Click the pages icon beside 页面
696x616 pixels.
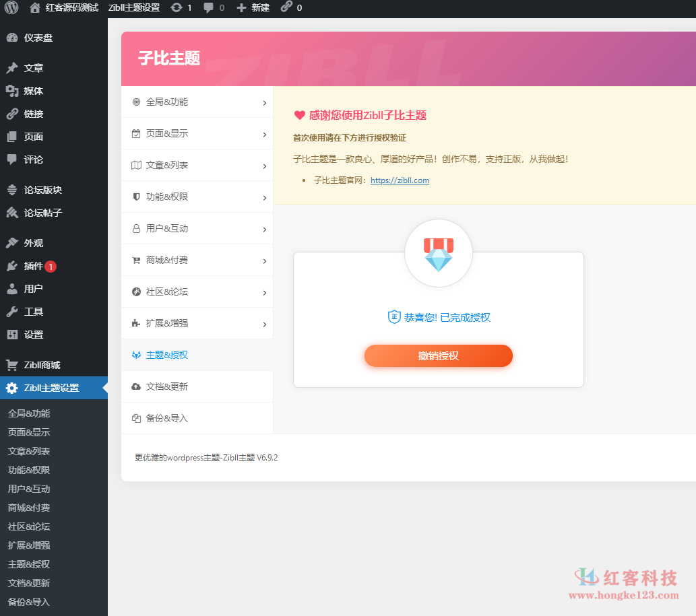click(x=12, y=137)
